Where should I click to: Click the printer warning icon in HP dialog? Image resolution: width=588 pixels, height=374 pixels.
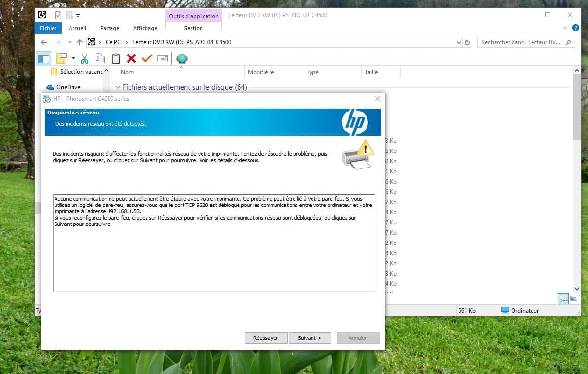pos(357,155)
